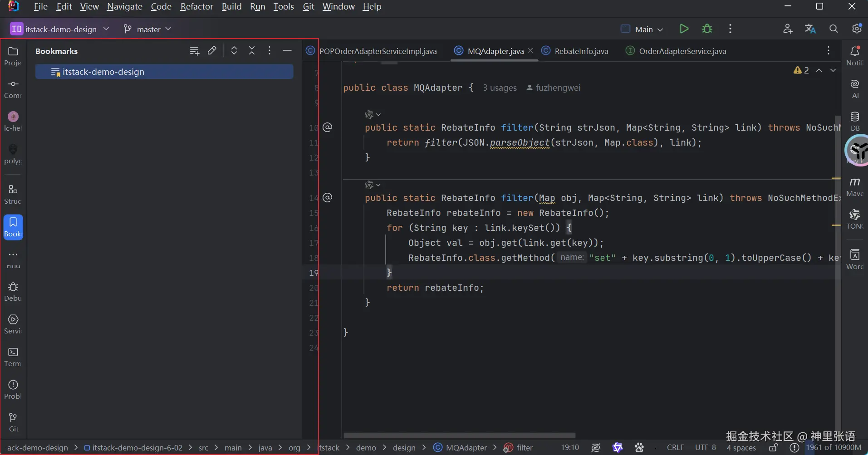This screenshot has height=455, width=868.
Task: Click the floating circular assistant icon
Action: click(857, 151)
